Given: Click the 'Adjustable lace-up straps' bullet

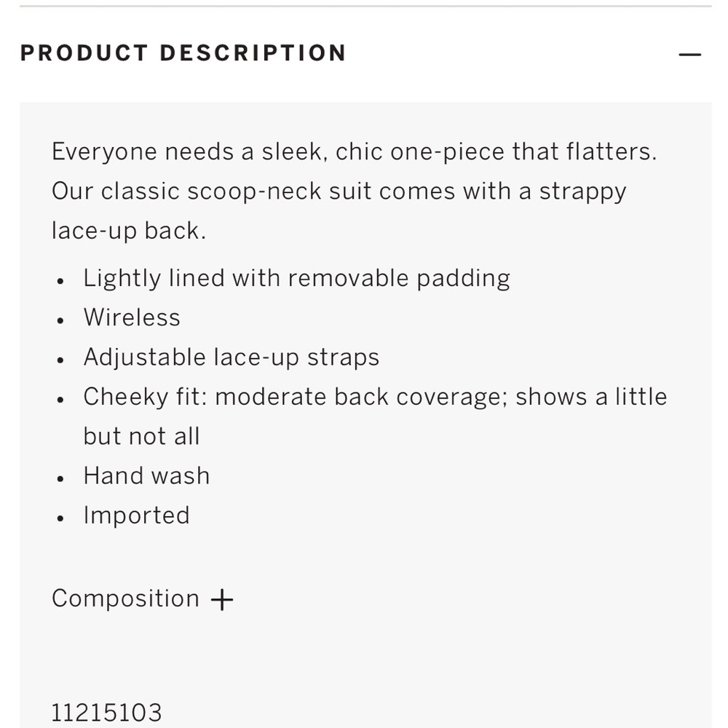Looking at the screenshot, I should point(232,358).
